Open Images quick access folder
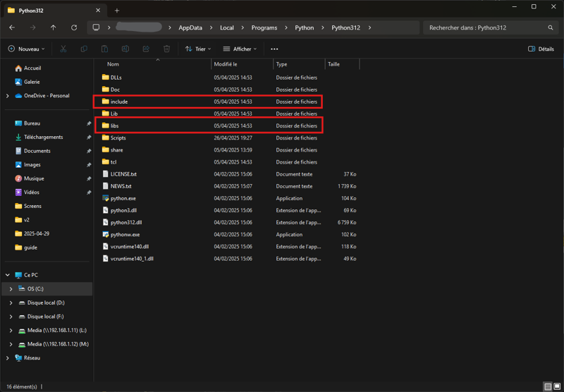This screenshot has height=392, width=564. (x=27, y=165)
